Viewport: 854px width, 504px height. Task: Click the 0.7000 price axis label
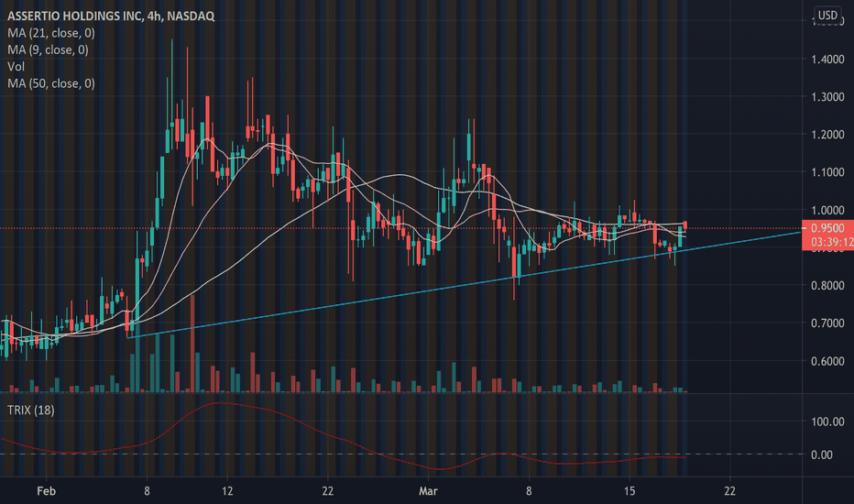click(x=827, y=323)
